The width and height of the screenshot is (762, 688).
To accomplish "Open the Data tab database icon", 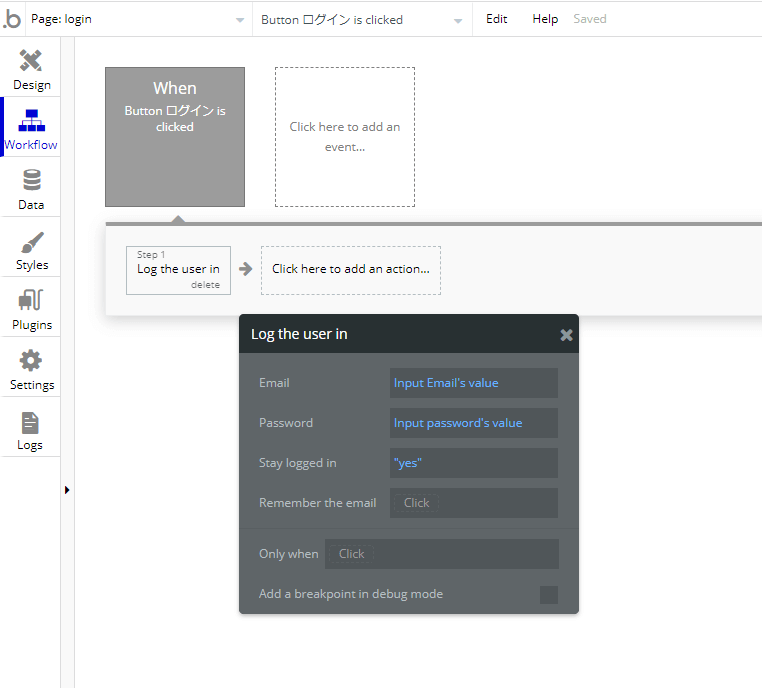I will tap(32, 180).
